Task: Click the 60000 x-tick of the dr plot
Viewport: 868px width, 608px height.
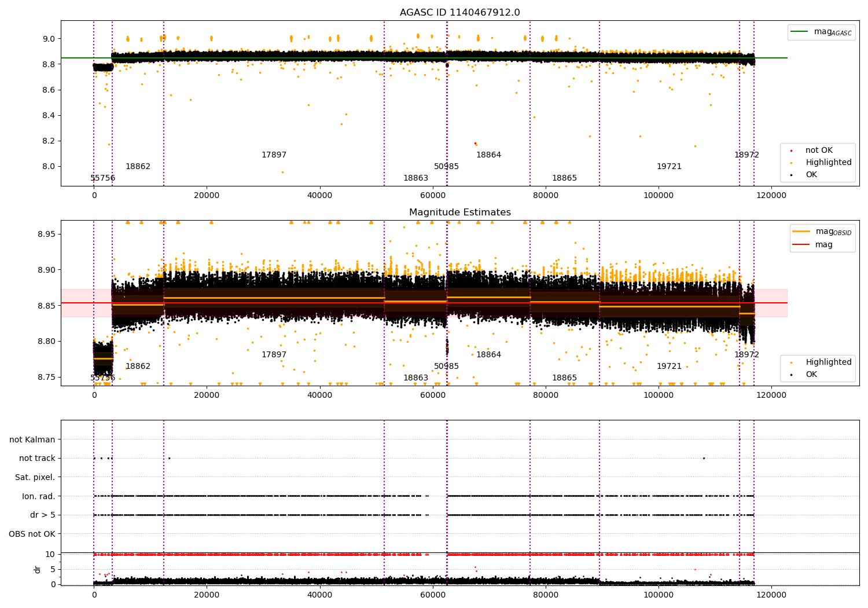Action: (433, 595)
